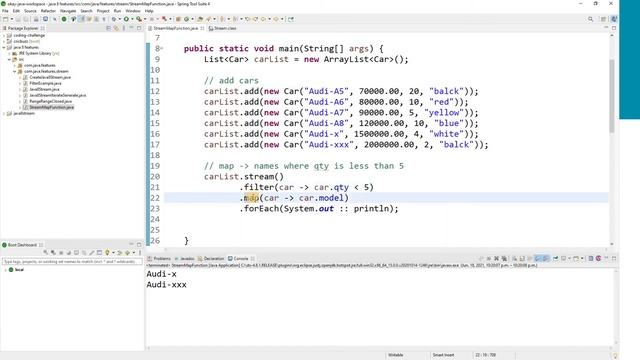Click the Pin Editor toolbar icon

291,19
